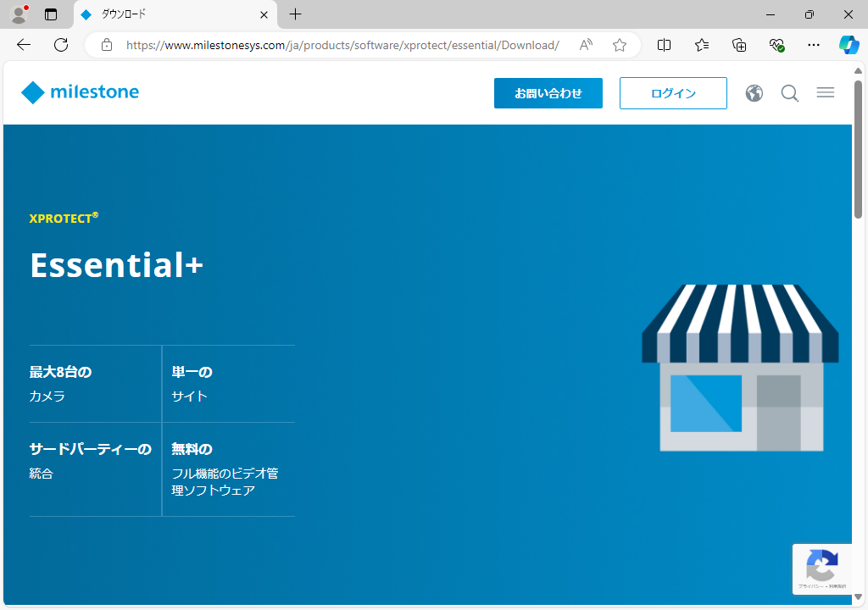Image resolution: width=868 pixels, height=610 pixels.
Task: Click the scrollbar up arrow
Action: tap(858, 71)
